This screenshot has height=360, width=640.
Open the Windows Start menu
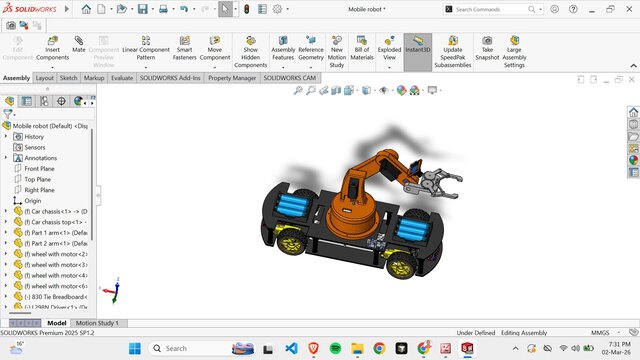coord(135,349)
